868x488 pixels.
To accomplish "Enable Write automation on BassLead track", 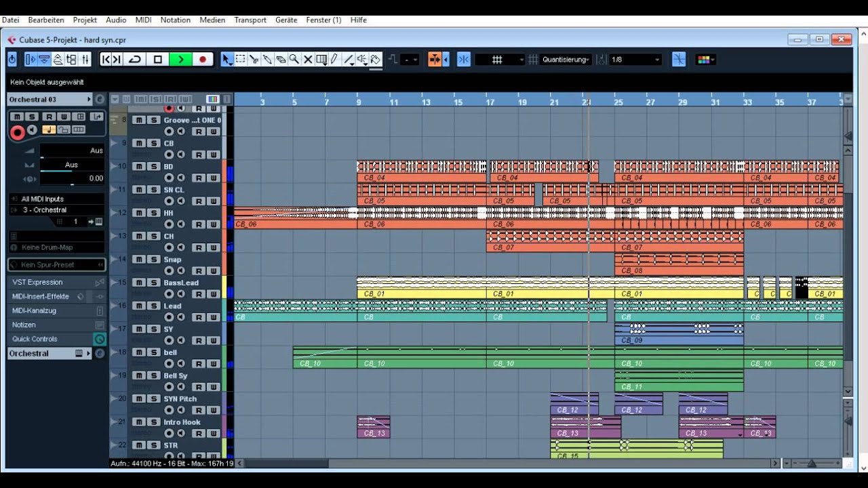I will coord(214,294).
